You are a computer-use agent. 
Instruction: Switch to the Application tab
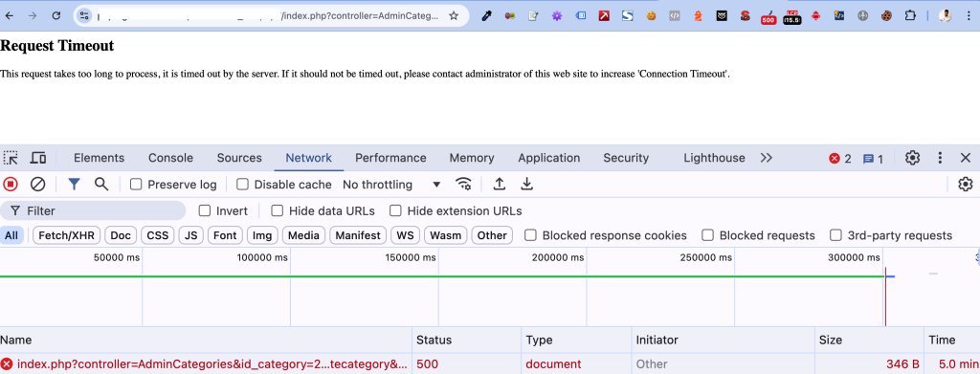(x=548, y=158)
